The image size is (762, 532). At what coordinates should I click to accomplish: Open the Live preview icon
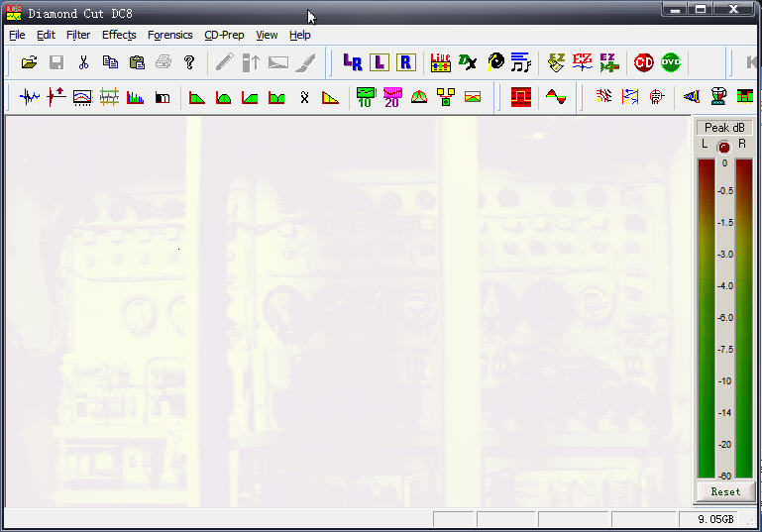click(440, 62)
